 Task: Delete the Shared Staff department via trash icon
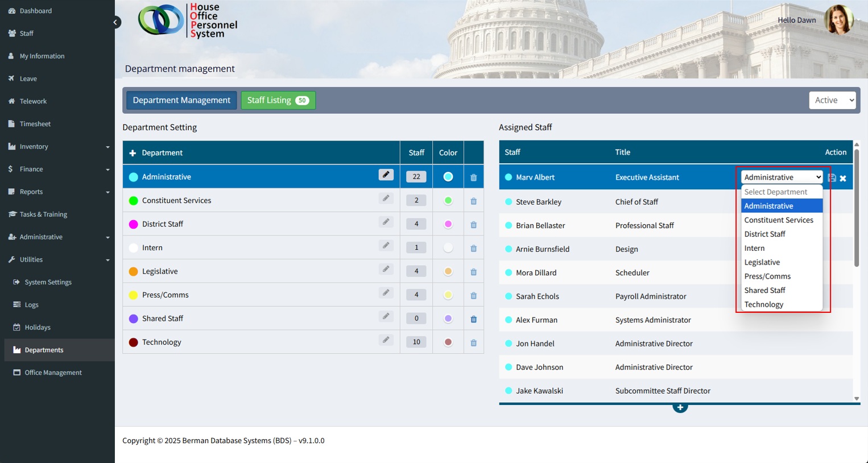(473, 319)
